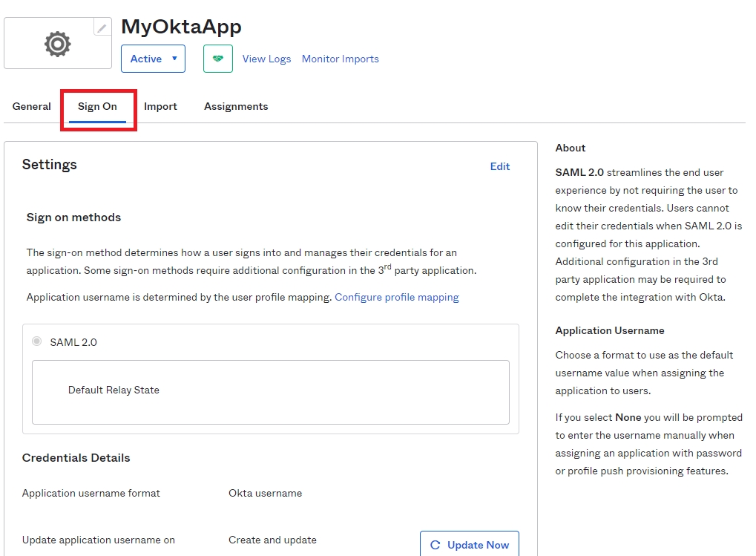Screen dimensions: 756x556
Task: Go to the Import tab
Action: click(x=160, y=106)
